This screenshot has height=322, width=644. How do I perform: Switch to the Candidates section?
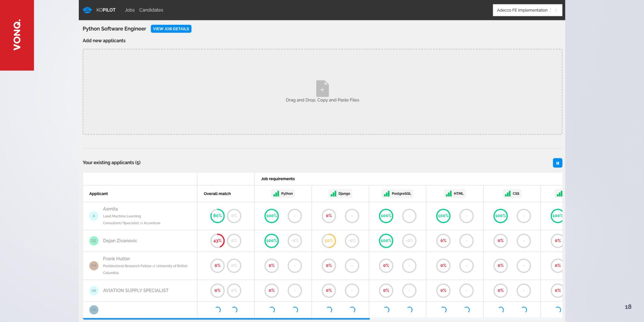coord(151,10)
